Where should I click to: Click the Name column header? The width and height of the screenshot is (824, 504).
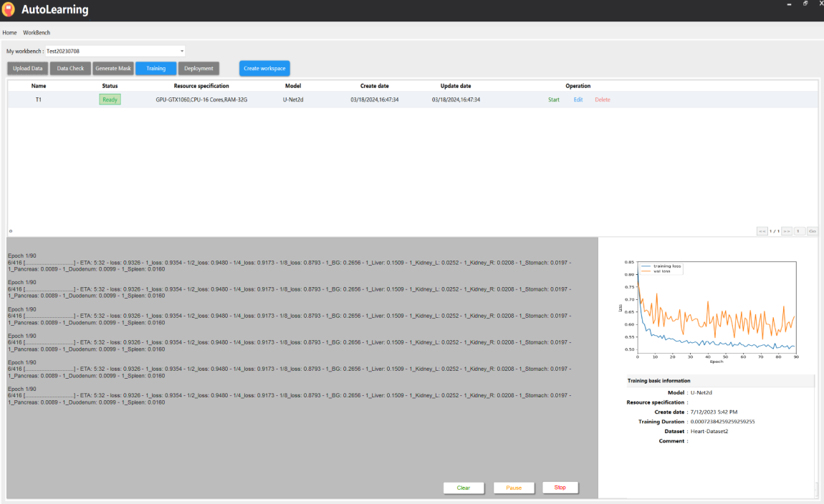click(x=39, y=86)
